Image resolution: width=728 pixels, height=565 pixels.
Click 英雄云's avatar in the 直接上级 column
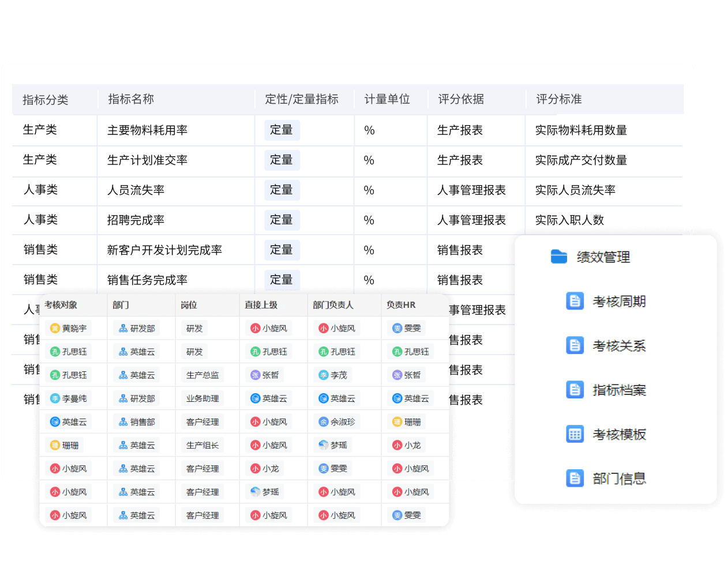(256, 398)
